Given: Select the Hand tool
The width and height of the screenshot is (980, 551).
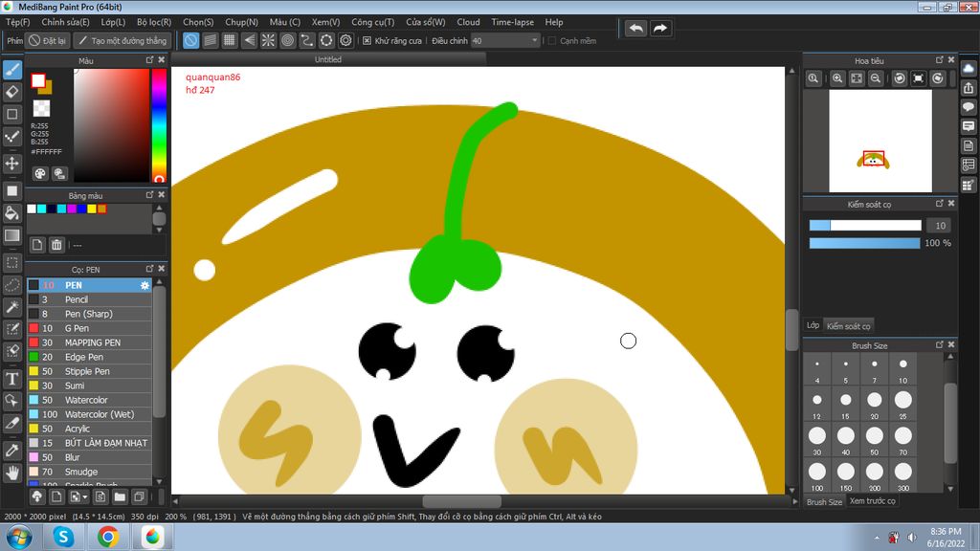Looking at the screenshot, I should (11, 473).
